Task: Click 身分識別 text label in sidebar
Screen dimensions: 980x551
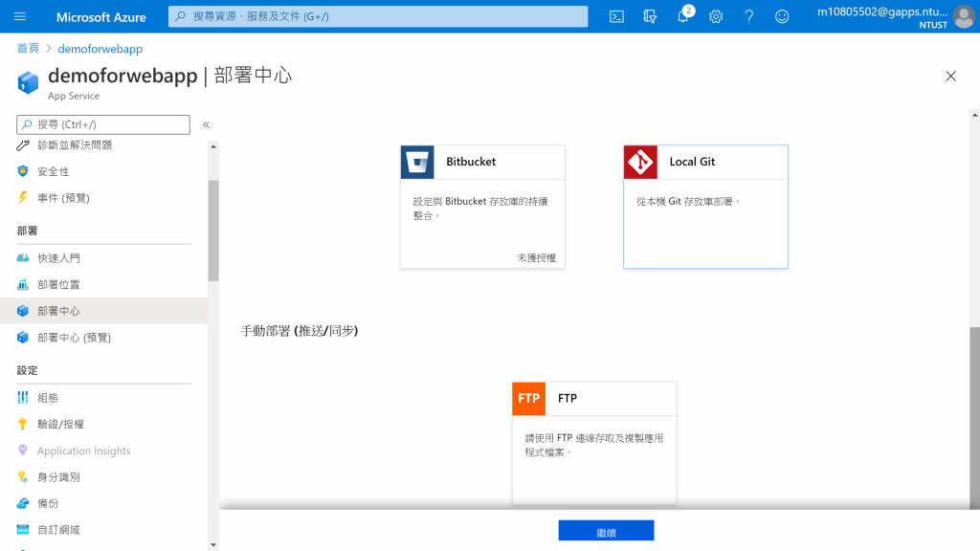Action: coord(58,477)
